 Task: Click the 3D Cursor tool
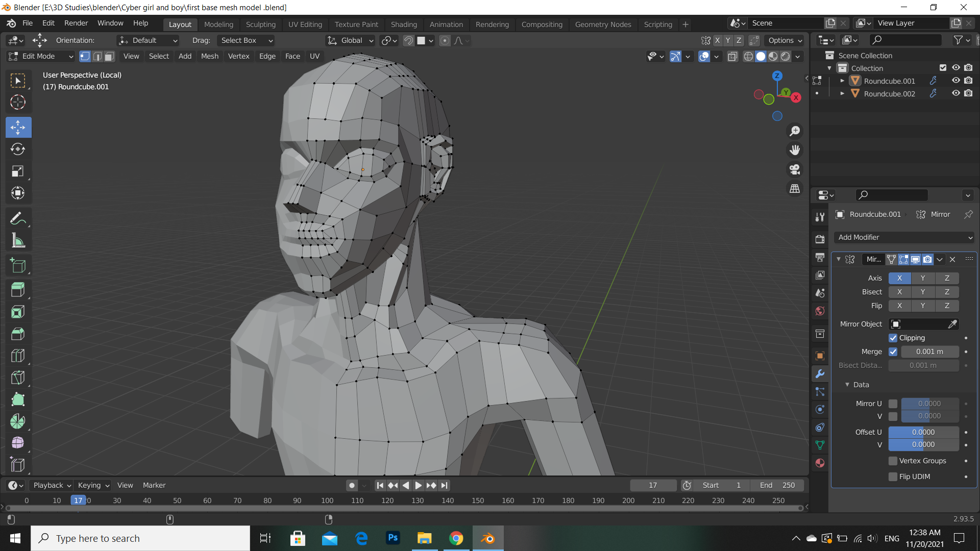(x=18, y=102)
